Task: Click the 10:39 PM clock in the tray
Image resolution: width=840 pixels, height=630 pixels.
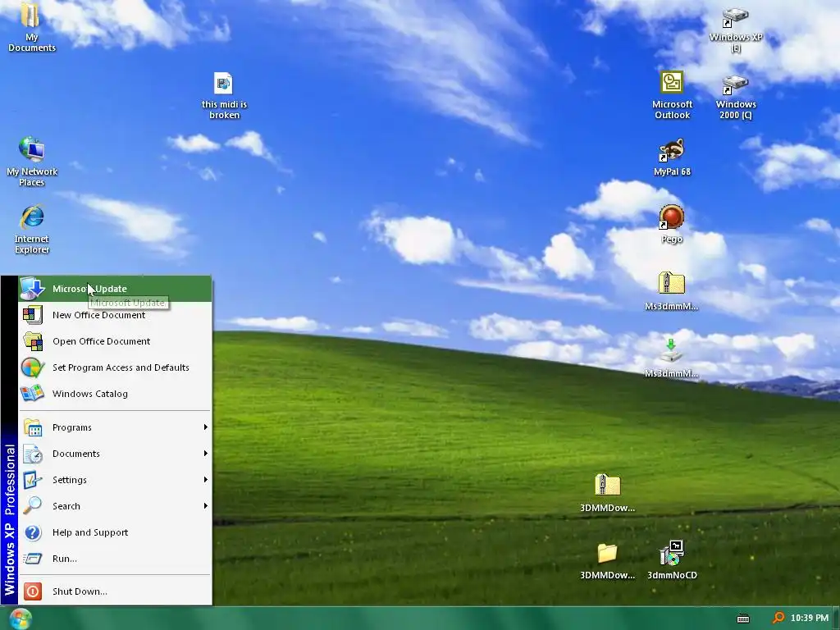Action: (x=809, y=619)
